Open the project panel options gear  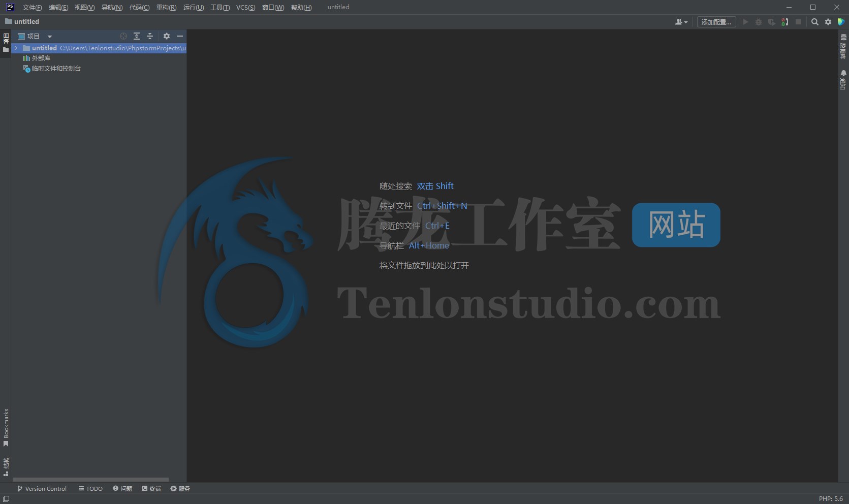tap(167, 36)
